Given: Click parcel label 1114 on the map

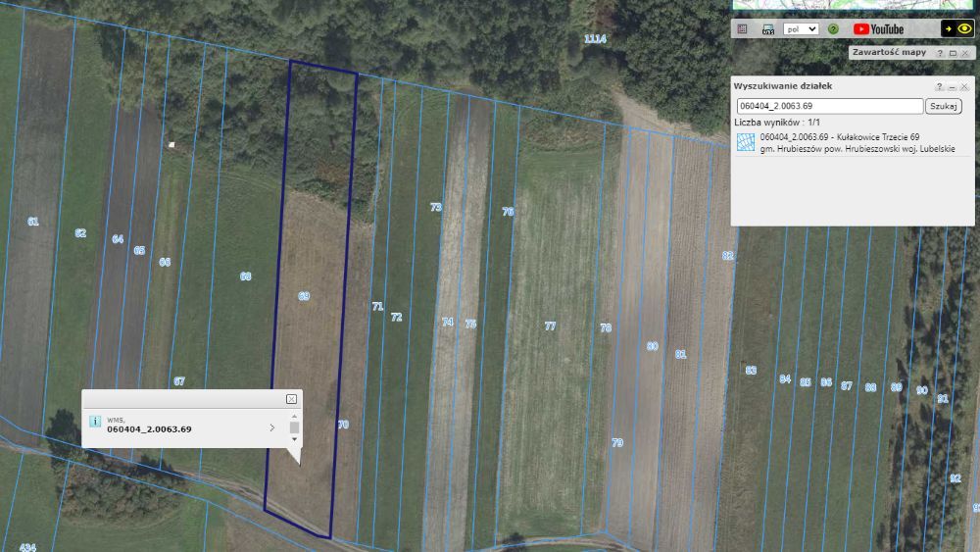Looking at the screenshot, I should (595, 39).
